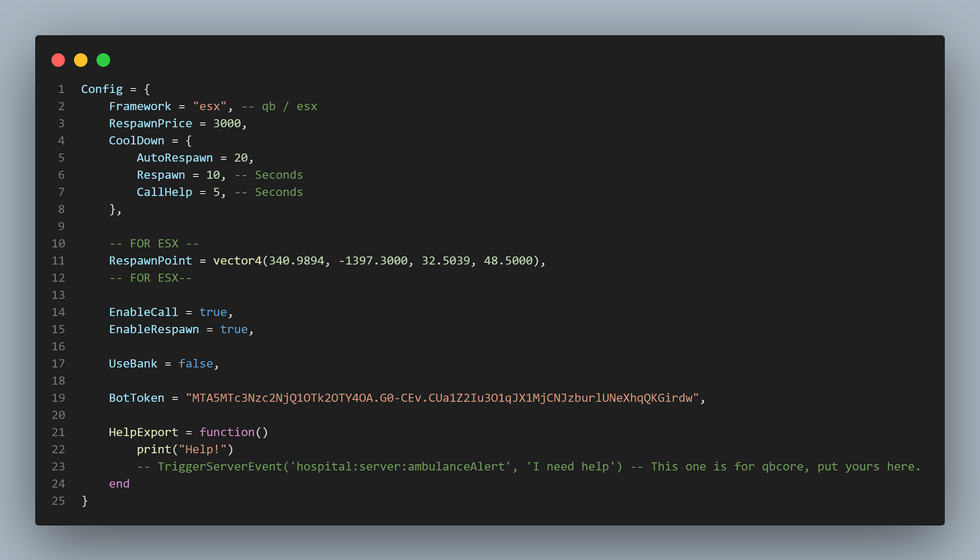Click the yellow minimize dot
This screenshot has height=560, width=980.
pyautogui.click(x=81, y=60)
